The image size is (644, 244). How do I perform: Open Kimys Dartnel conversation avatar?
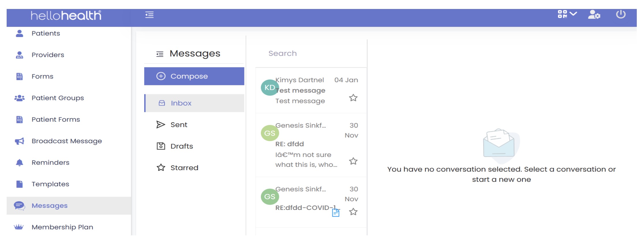click(x=269, y=88)
